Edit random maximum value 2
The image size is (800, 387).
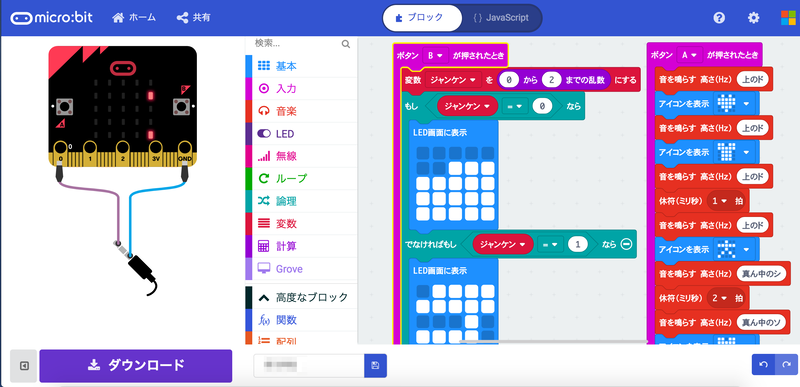tap(551, 80)
